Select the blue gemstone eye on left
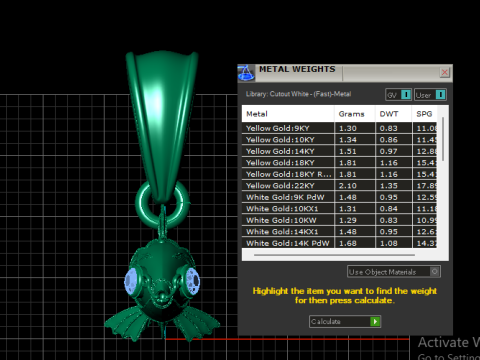The height and width of the screenshot is (360, 480). pyautogui.click(x=131, y=282)
